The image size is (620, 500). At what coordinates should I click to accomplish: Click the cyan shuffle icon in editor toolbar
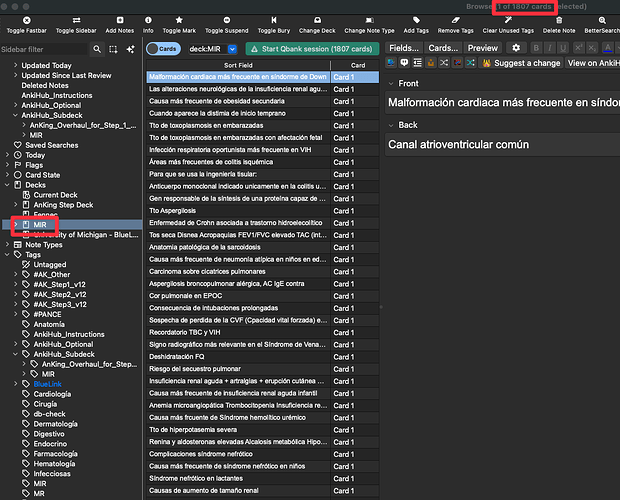point(471,62)
